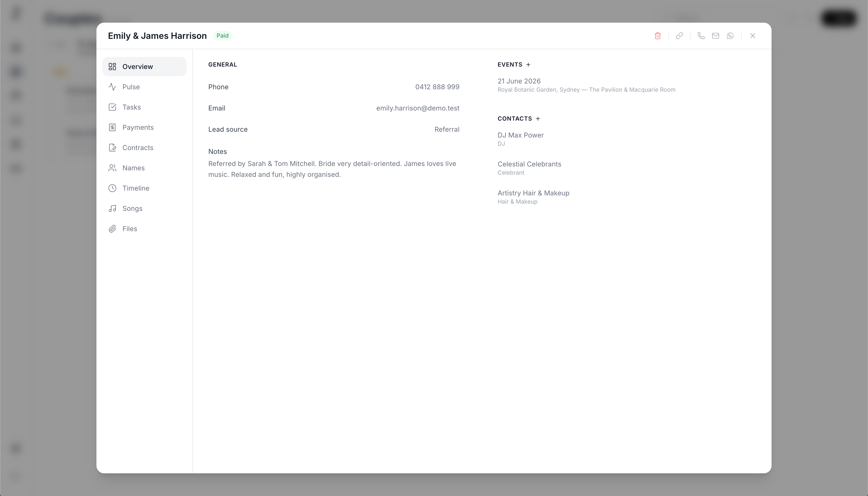Viewport: 868px width, 496px height.
Task: Click the Files paperclip icon
Action: tap(112, 229)
